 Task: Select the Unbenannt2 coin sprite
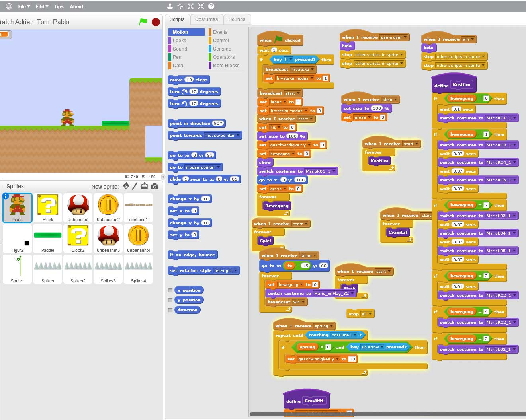tap(108, 208)
